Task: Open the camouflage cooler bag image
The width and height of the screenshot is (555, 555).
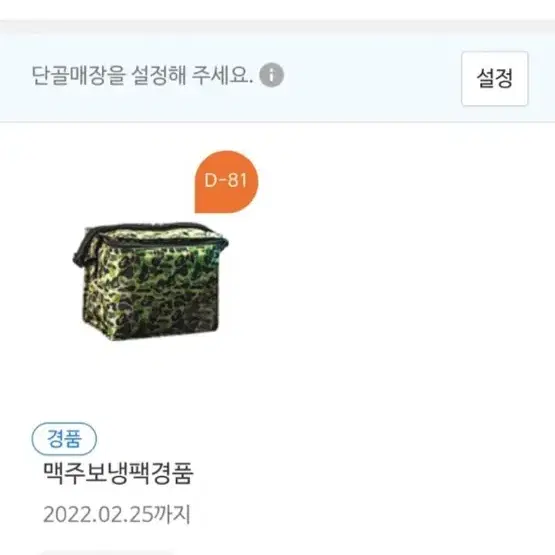Action: (151, 281)
